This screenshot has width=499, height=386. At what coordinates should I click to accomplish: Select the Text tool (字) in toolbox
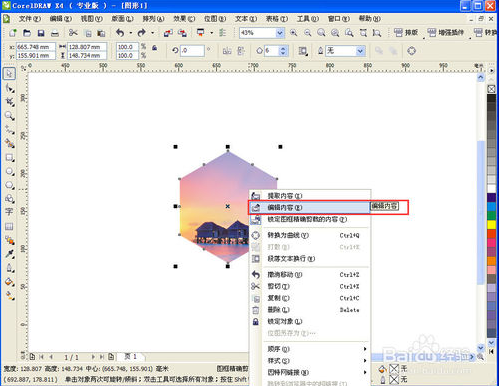9,211
